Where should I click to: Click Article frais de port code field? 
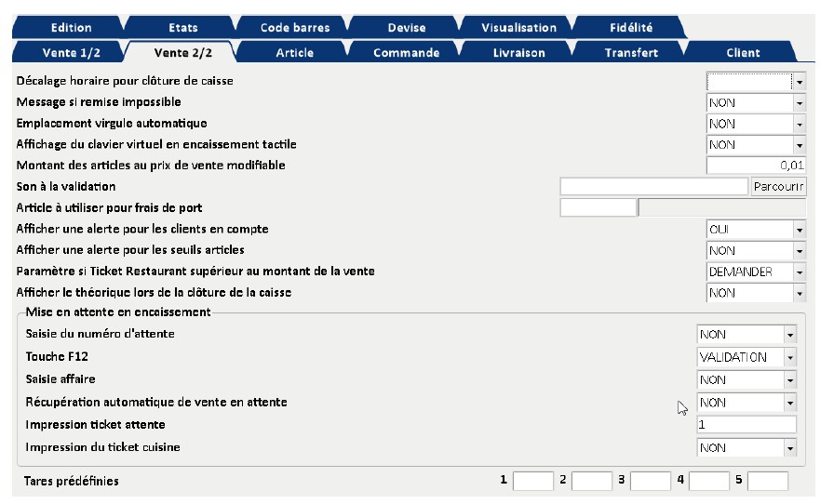(598, 208)
